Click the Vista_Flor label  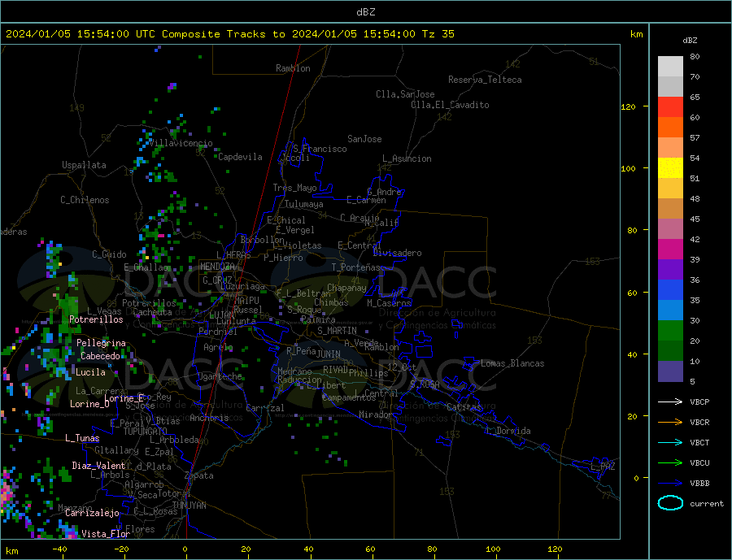pos(106,533)
